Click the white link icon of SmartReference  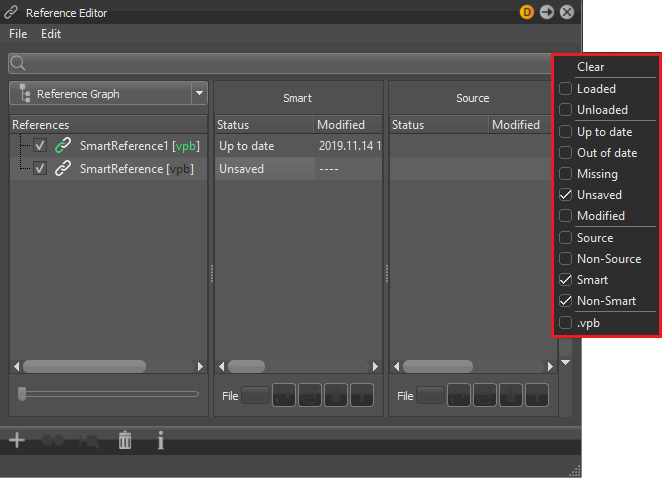pyautogui.click(x=63, y=168)
